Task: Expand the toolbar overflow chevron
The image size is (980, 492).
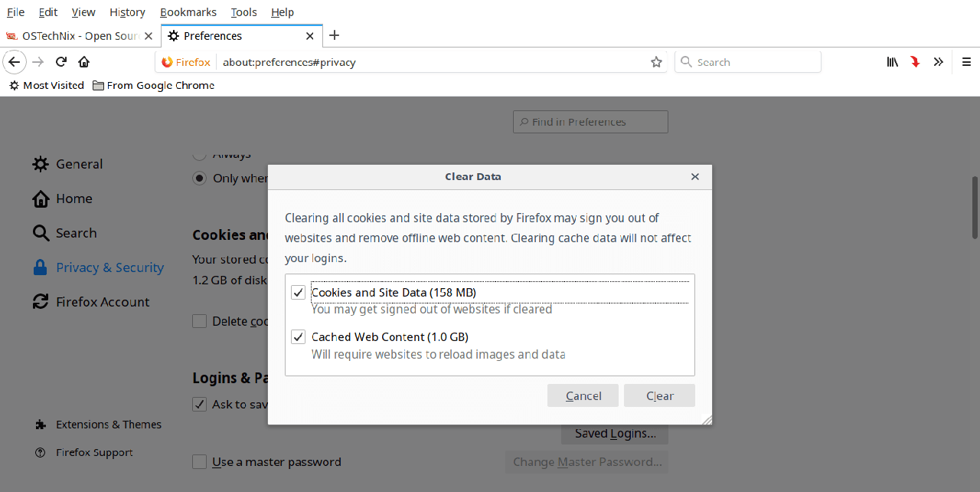Action: [x=938, y=62]
